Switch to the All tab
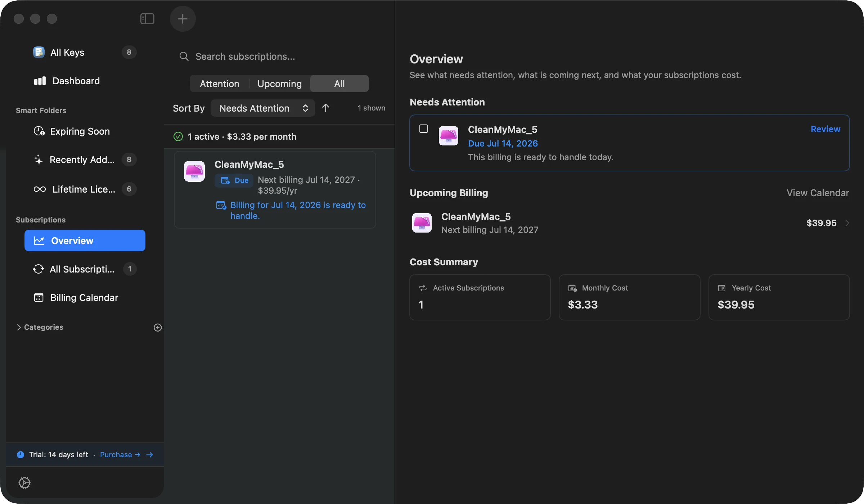 339,84
